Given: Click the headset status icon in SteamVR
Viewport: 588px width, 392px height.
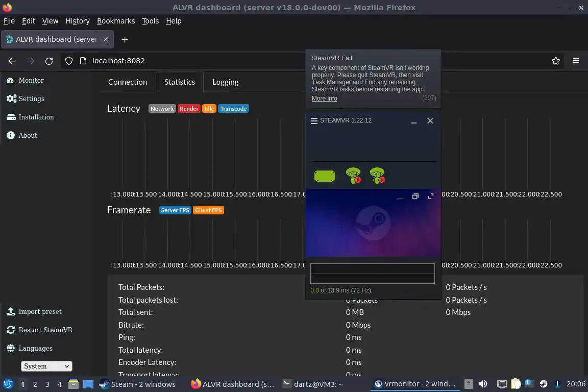Looking at the screenshot, I should click(325, 176).
